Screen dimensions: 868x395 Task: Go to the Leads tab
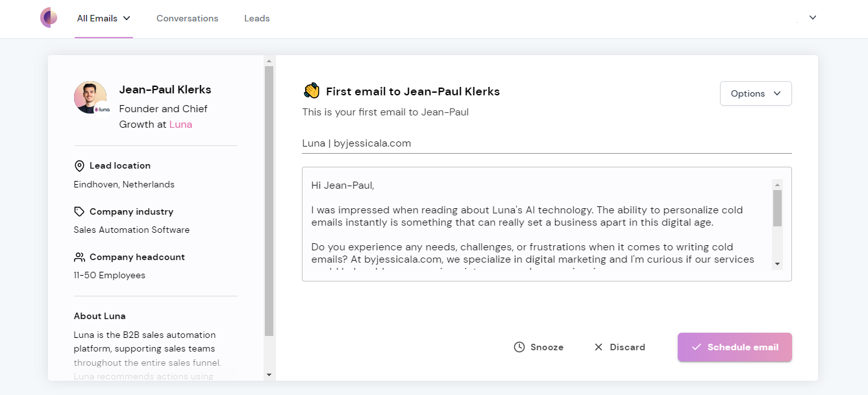[256, 18]
